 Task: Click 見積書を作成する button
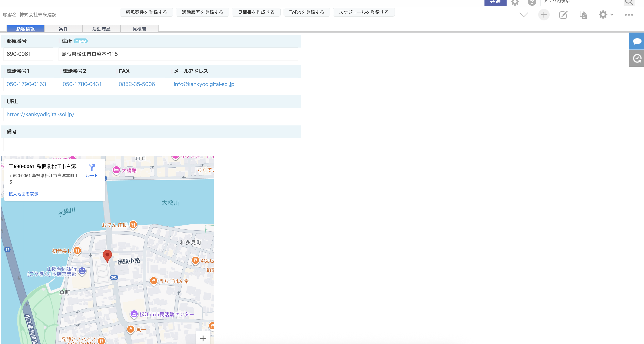pos(256,12)
